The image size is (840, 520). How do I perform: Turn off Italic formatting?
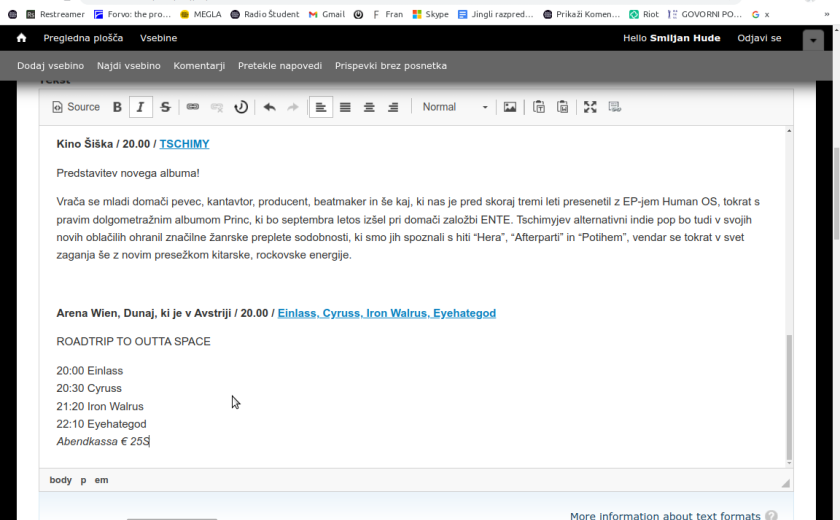click(141, 107)
